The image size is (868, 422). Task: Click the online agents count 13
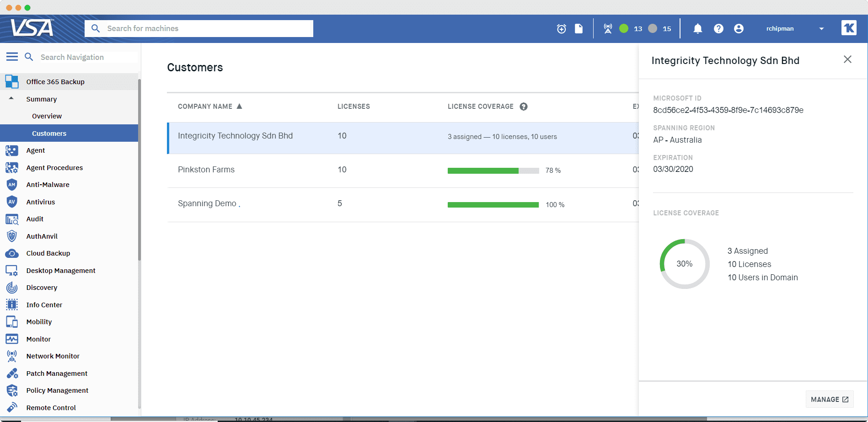coord(638,29)
